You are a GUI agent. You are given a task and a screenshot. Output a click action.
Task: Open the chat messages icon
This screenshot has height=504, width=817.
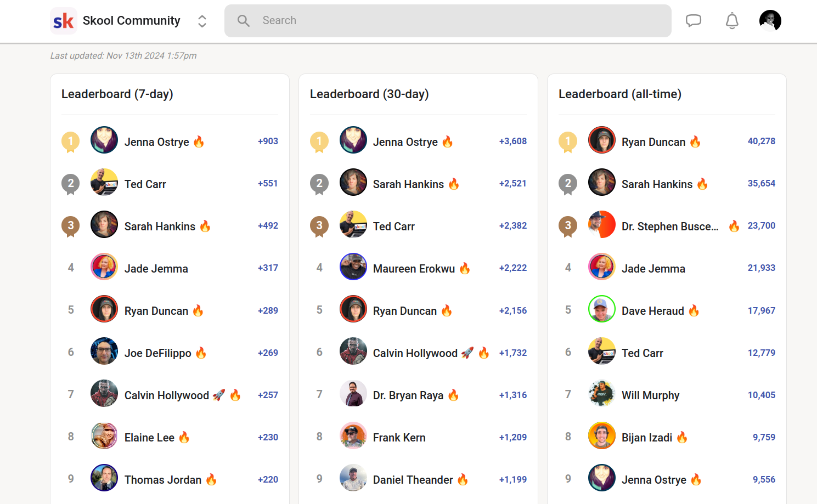pyautogui.click(x=694, y=21)
